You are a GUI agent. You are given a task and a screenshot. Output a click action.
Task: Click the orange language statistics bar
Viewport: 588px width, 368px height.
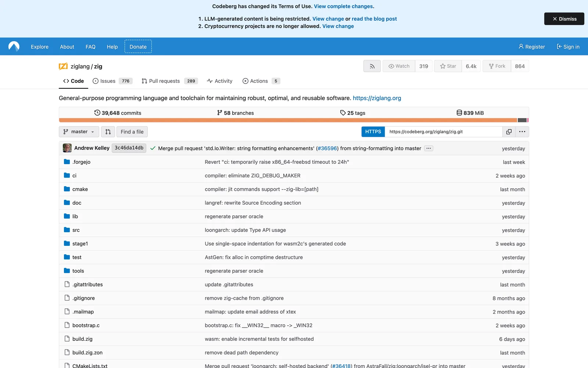[x=288, y=120]
